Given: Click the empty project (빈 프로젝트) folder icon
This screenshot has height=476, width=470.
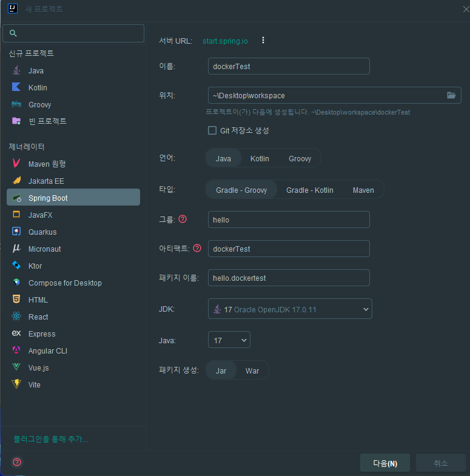Looking at the screenshot, I should [16, 121].
